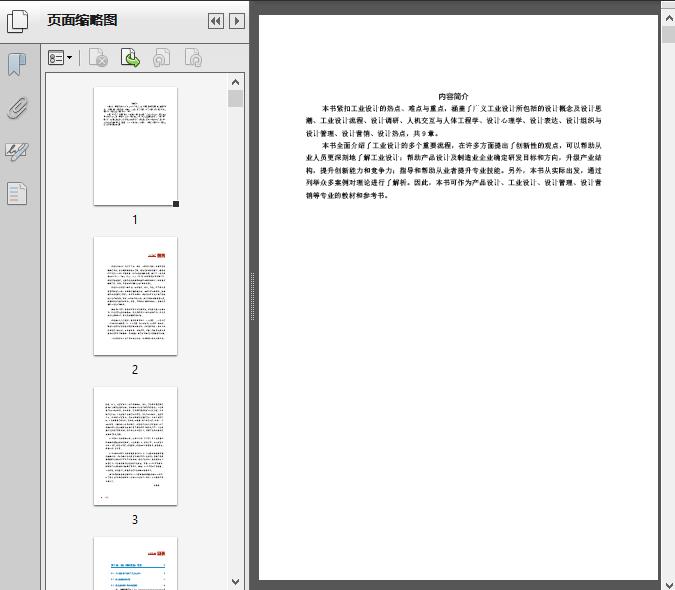Click the rotate counterclockwise icon
This screenshot has height=590, width=675.
[x=161, y=59]
